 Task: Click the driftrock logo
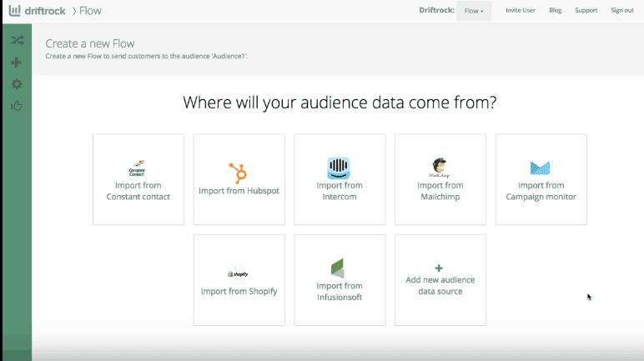[37, 11]
